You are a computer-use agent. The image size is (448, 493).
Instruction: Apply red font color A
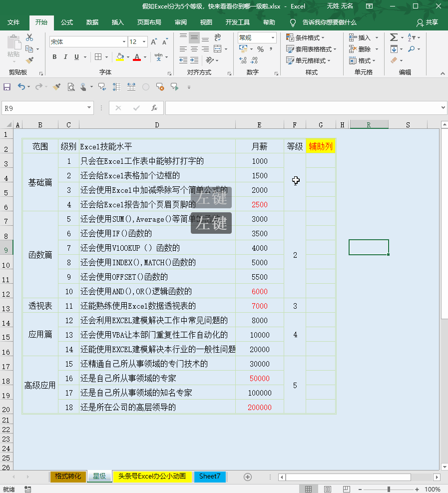tap(137, 57)
